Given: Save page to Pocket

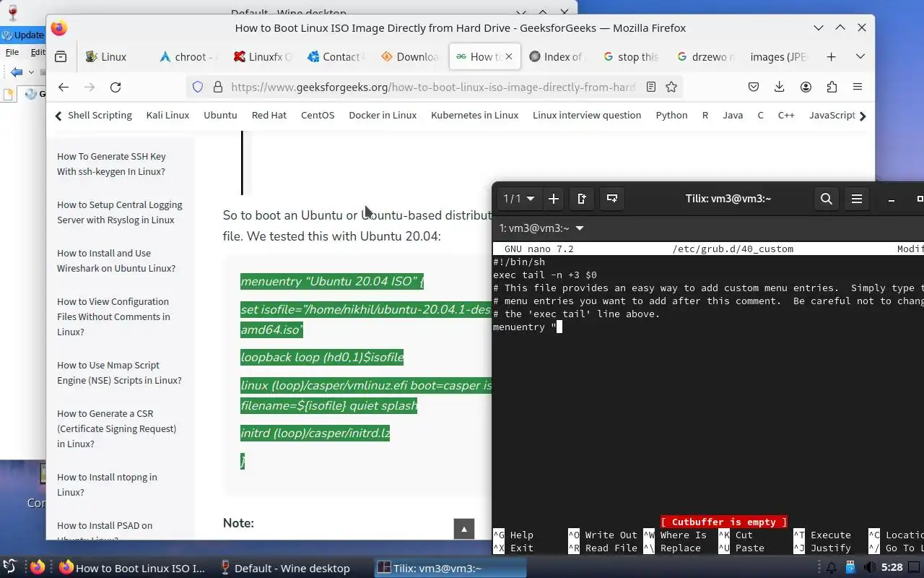Looking at the screenshot, I should (x=753, y=87).
